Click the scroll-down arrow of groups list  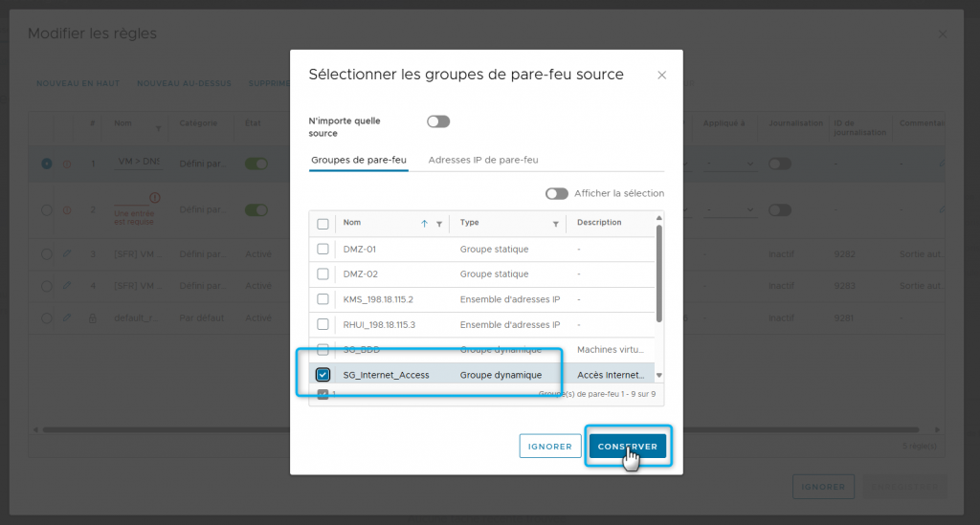[x=658, y=375]
